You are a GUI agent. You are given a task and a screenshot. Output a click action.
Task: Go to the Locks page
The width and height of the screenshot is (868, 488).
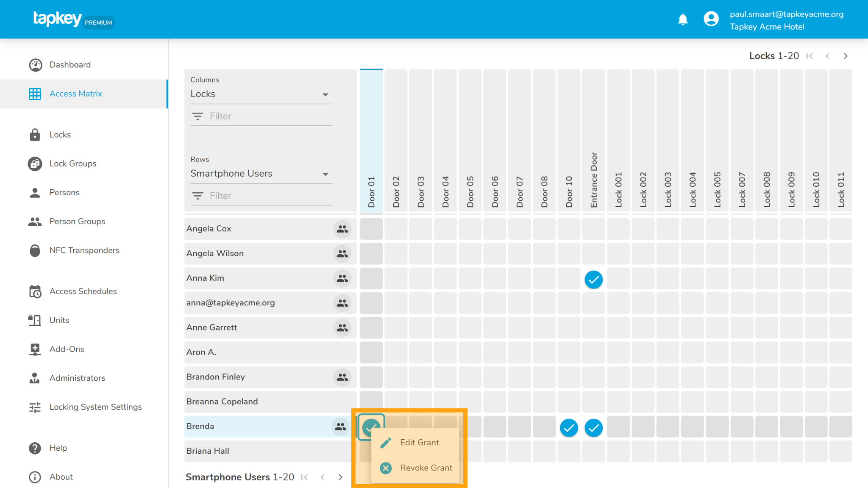[84, 135]
